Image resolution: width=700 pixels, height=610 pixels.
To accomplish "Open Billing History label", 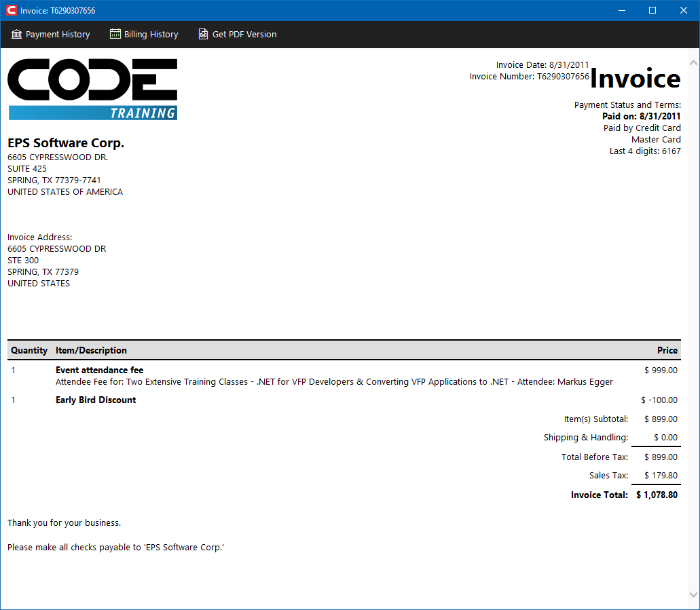I will click(151, 35).
